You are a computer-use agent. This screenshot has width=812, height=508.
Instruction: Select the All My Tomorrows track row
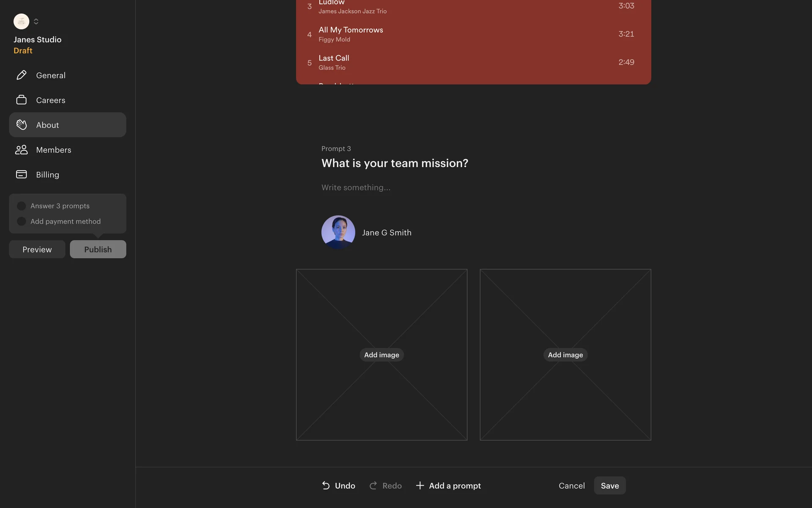click(473, 34)
